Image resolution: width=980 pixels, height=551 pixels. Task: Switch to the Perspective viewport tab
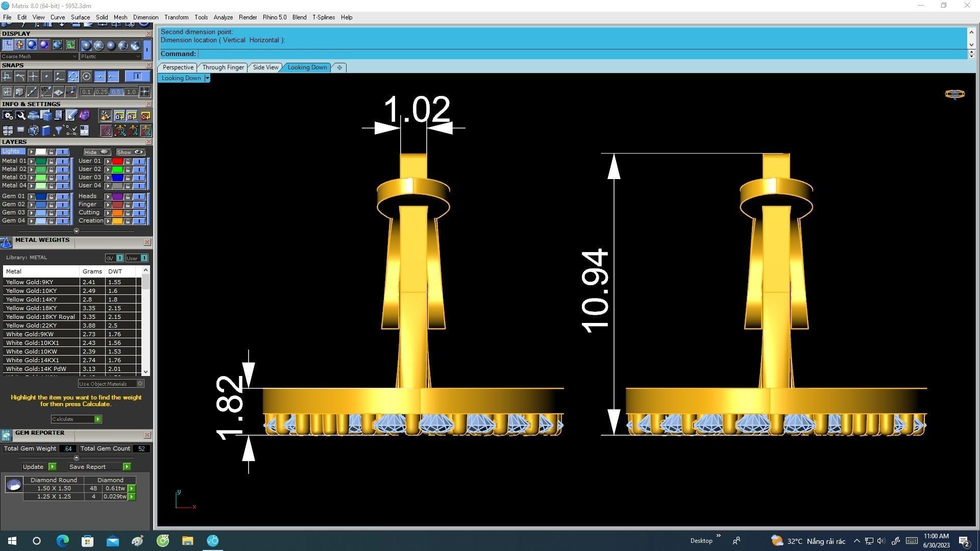click(x=178, y=67)
